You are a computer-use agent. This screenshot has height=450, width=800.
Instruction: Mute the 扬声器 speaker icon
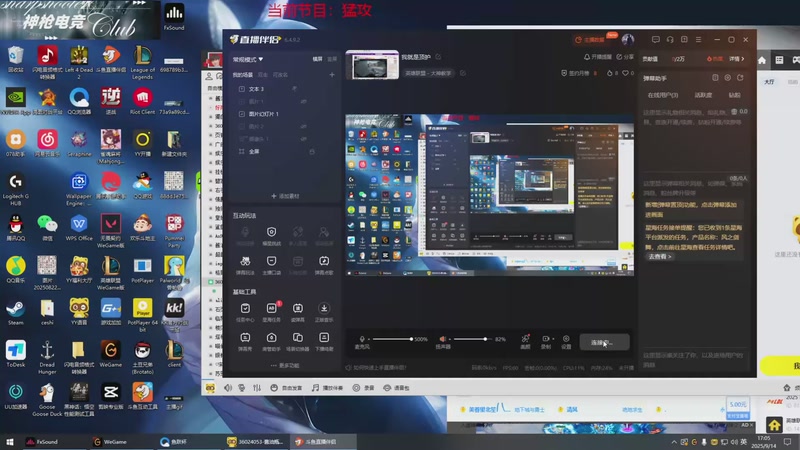tap(442, 339)
